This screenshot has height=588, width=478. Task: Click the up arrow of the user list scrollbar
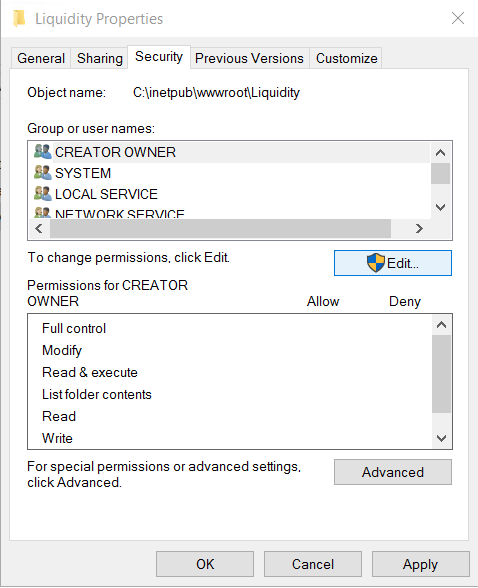click(441, 153)
